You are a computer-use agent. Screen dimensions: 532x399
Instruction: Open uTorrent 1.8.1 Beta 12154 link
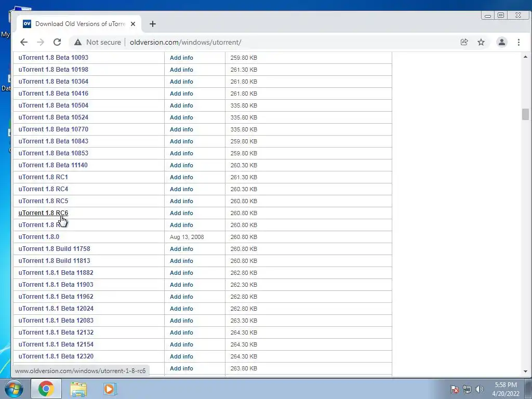click(56, 344)
